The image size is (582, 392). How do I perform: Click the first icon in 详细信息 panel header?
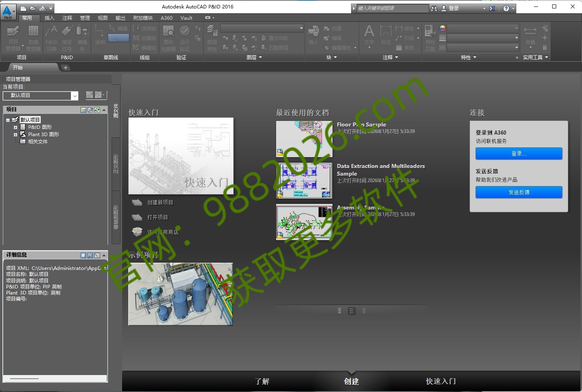pyautogui.click(x=83, y=255)
